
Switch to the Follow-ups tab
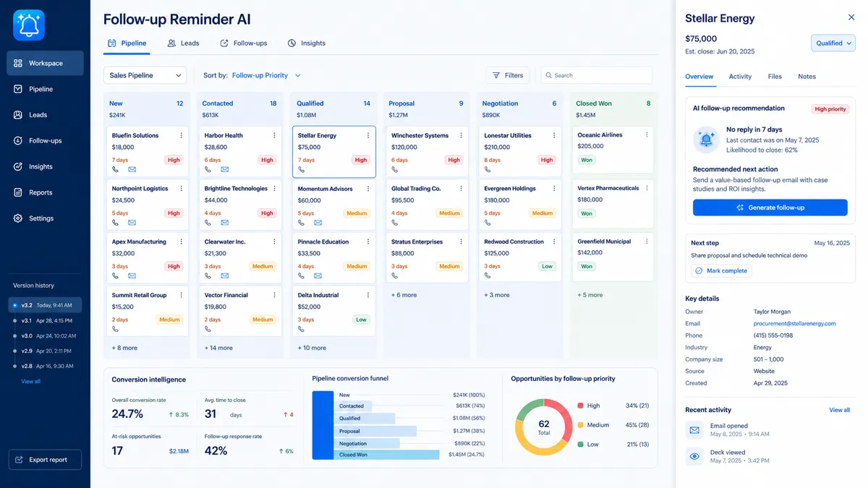(x=244, y=43)
